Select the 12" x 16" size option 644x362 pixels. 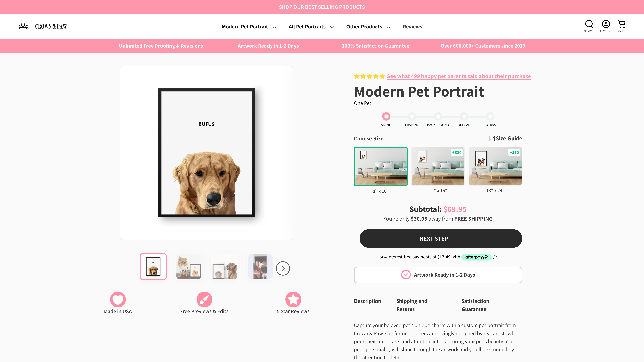(x=438, y=166)
